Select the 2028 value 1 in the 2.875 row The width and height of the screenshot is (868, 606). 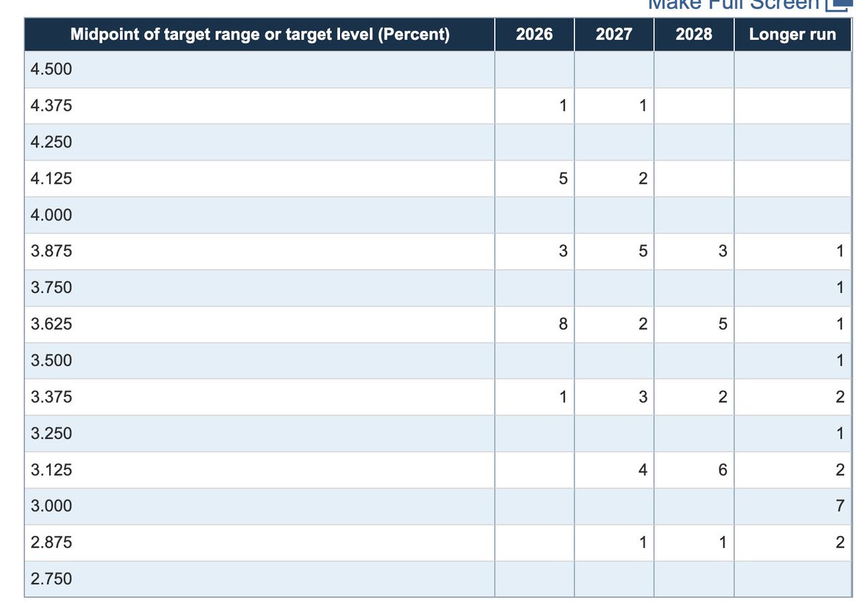[x=722, y=542]
